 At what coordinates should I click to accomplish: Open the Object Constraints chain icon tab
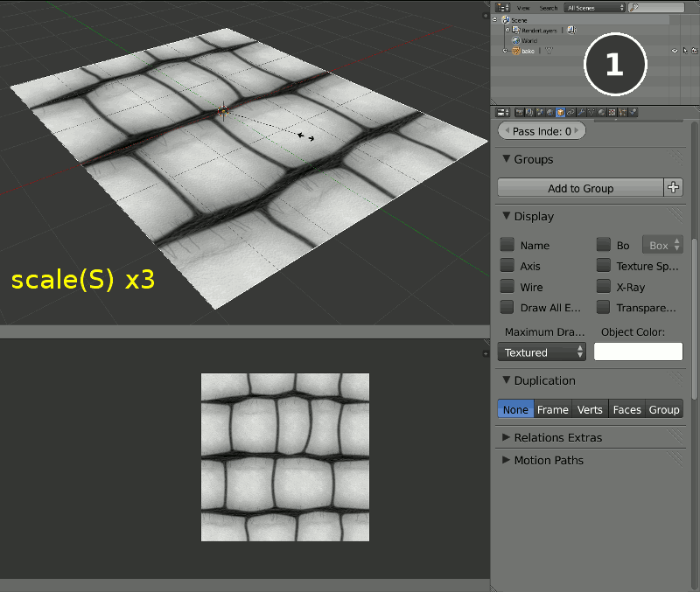pyautogui.click(x=570, y=112)
